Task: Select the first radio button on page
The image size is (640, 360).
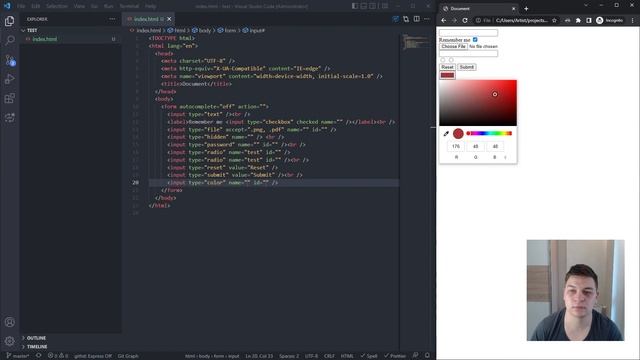Action: click(x=443, y=60)
